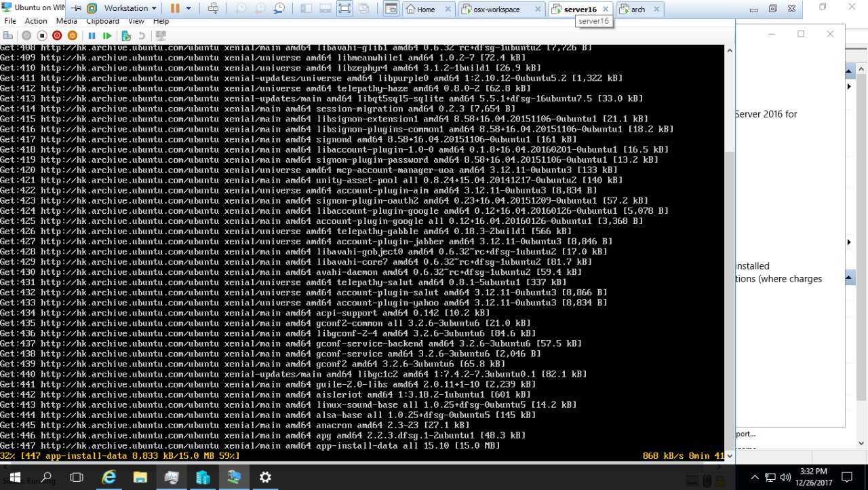
Task: Open the View menu
Action: point(136,22)
